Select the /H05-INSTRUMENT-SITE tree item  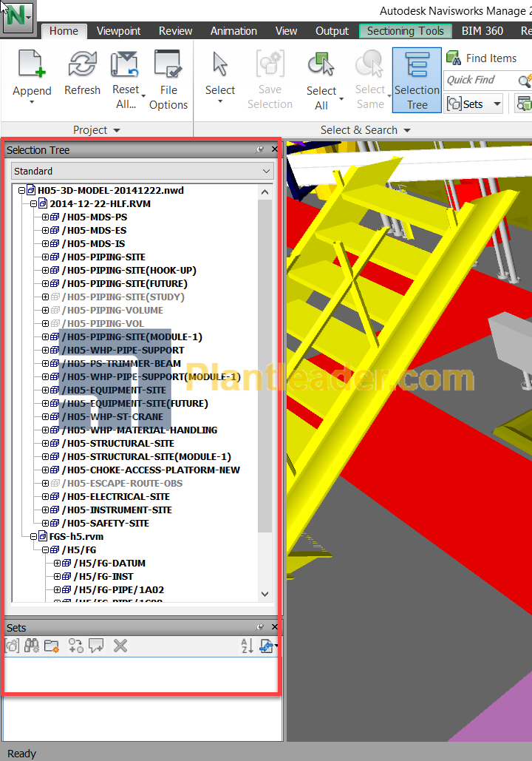(117, 510)
